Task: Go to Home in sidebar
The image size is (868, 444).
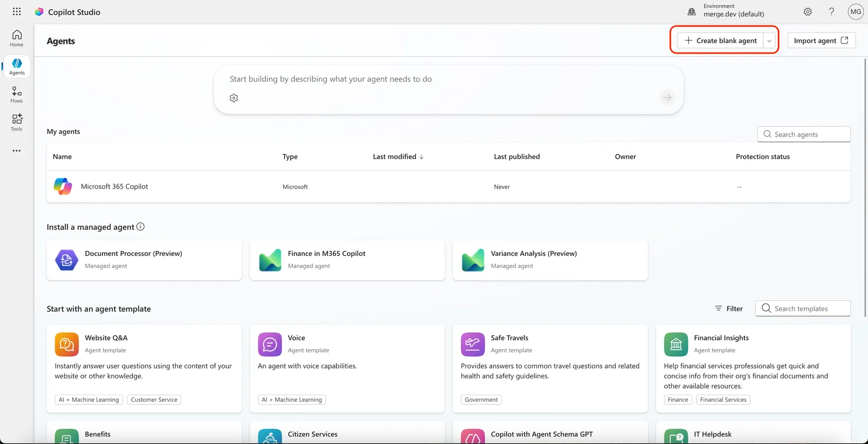Action: [17, 38]
